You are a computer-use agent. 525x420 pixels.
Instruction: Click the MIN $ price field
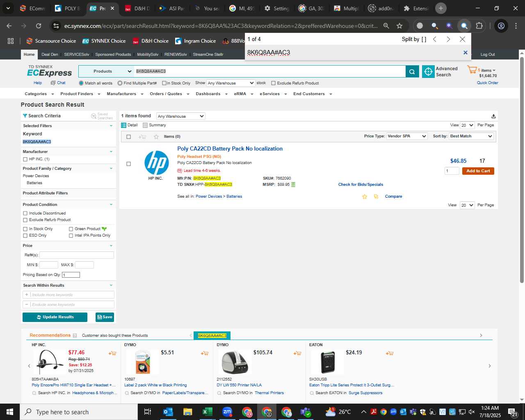48,265
